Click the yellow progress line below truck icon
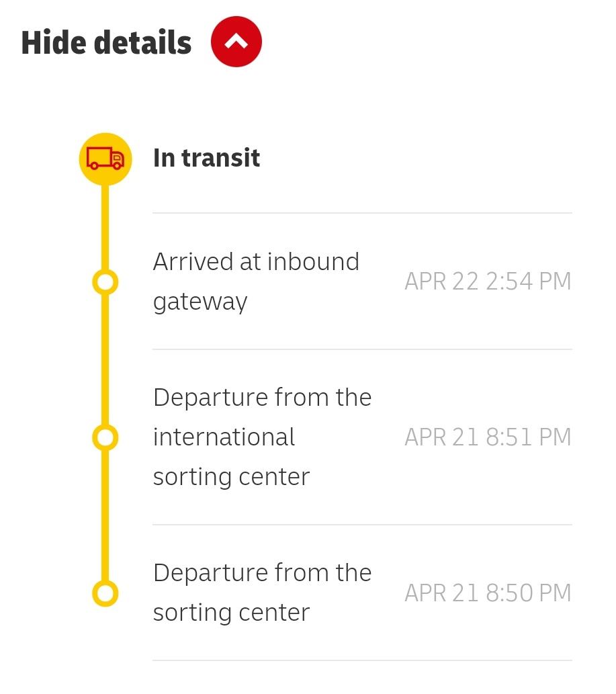The height and width of the screenshot is (694, 616). click(105, 227)
